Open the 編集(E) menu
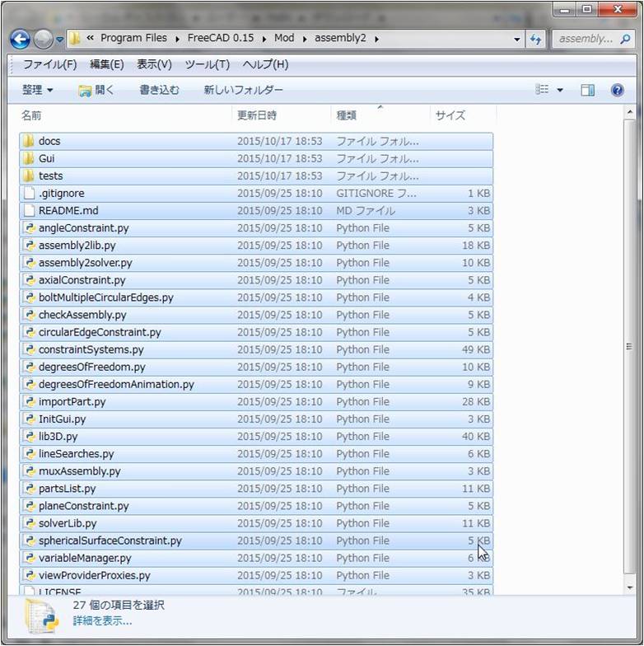This screenshot has height=646, width=644. (107, 64)
